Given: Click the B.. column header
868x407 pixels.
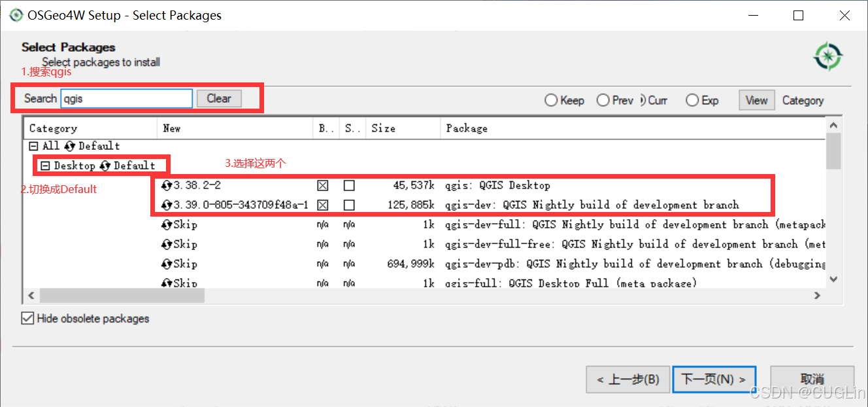Looking at the screenshot, I should 326,128.
